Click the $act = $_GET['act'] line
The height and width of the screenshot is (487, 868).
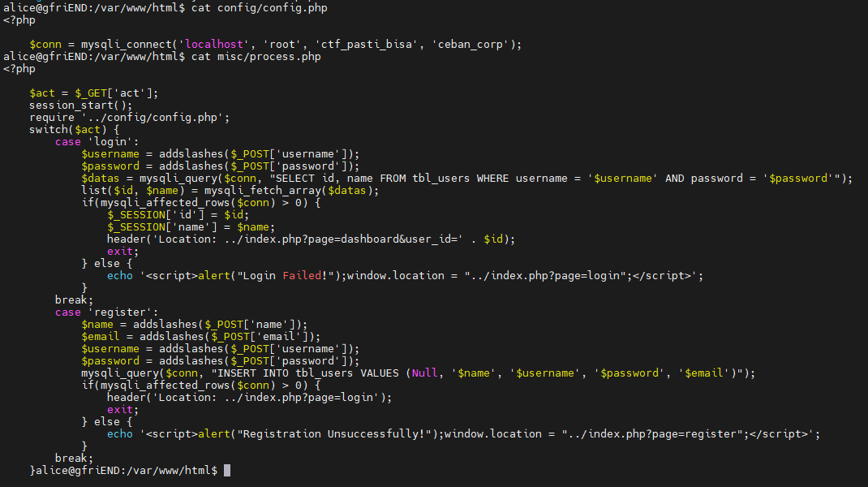93,93
